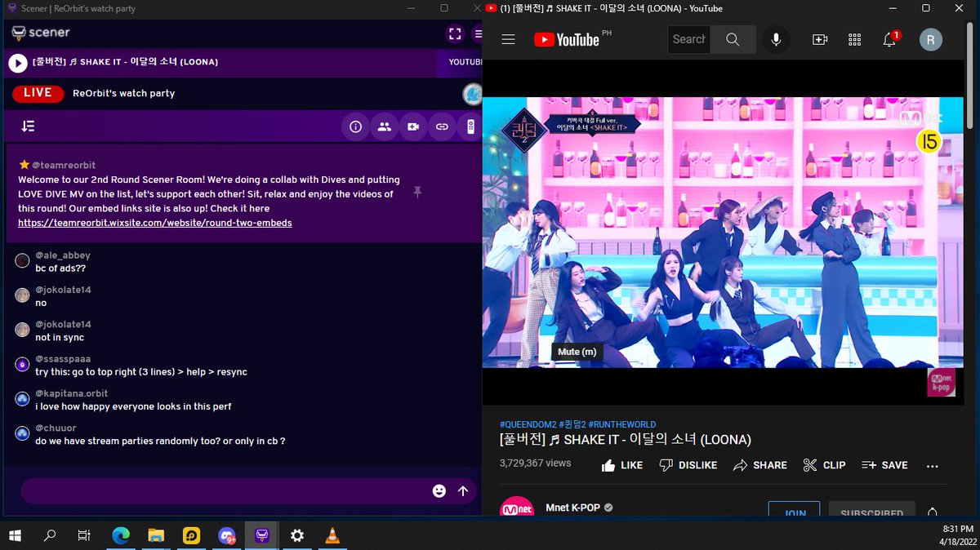980x550 pixels.
Task: Click the JOIN channel button
Action: [795, 509]
